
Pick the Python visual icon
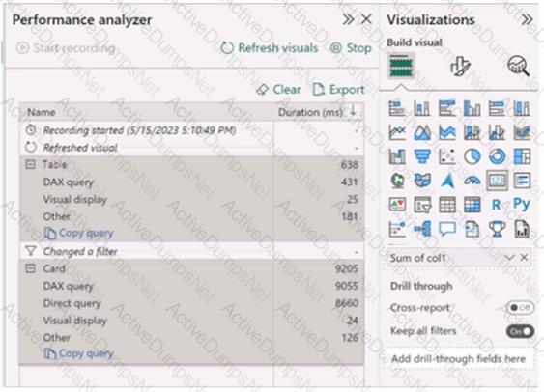[522, 204]
